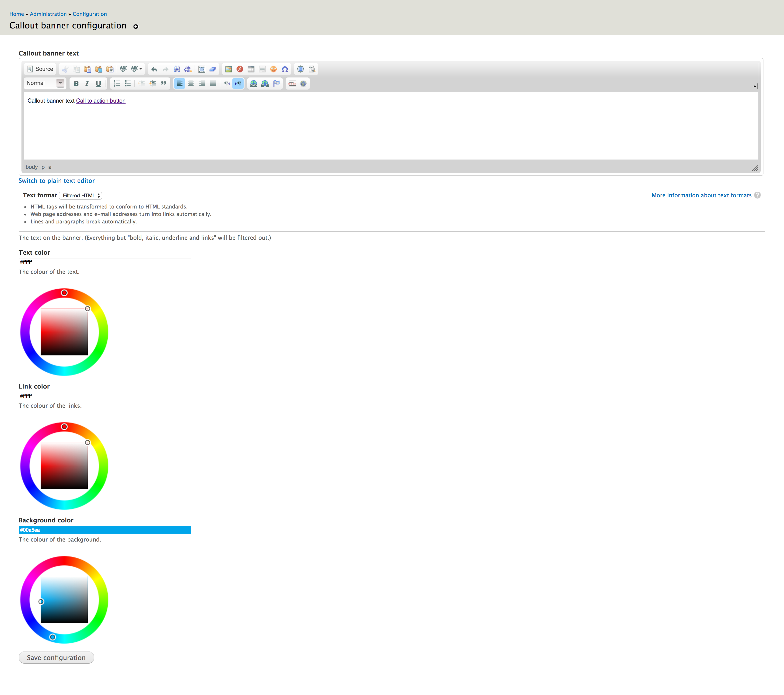Screen dimensions: 784x695
Task: Click the Redo arrow icon
Action: [165, 69]
